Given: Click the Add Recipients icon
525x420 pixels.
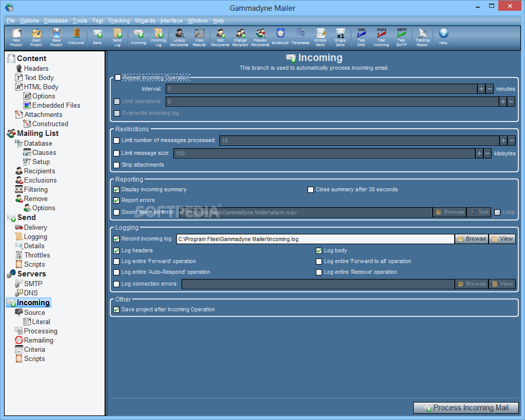Looking at the screenshot, I should coord(220,37).
